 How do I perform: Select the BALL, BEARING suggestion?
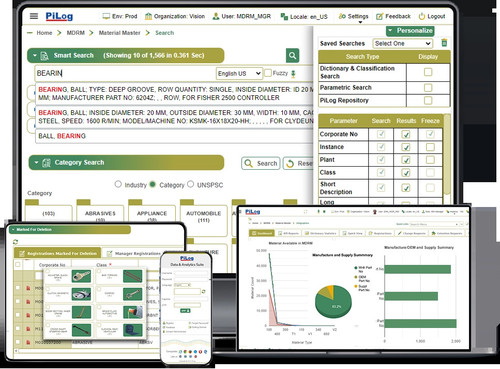pos(175,136)
